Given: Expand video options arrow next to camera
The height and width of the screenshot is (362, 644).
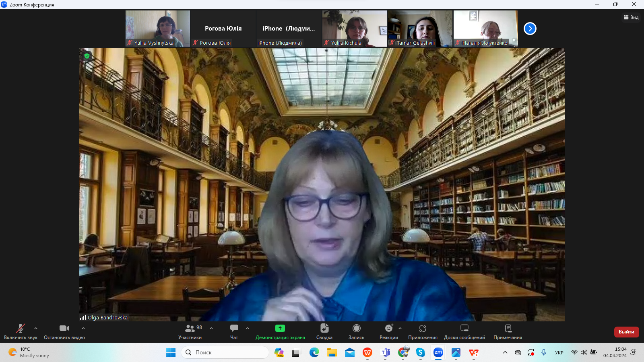Looking at the screenshot, I should (x=83, y=328).
